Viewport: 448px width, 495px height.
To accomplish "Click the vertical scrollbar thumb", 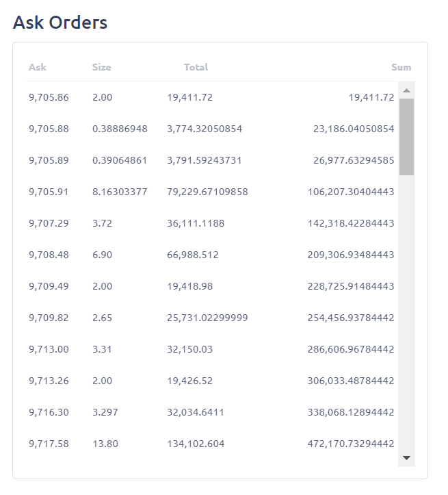I will 406,137.
